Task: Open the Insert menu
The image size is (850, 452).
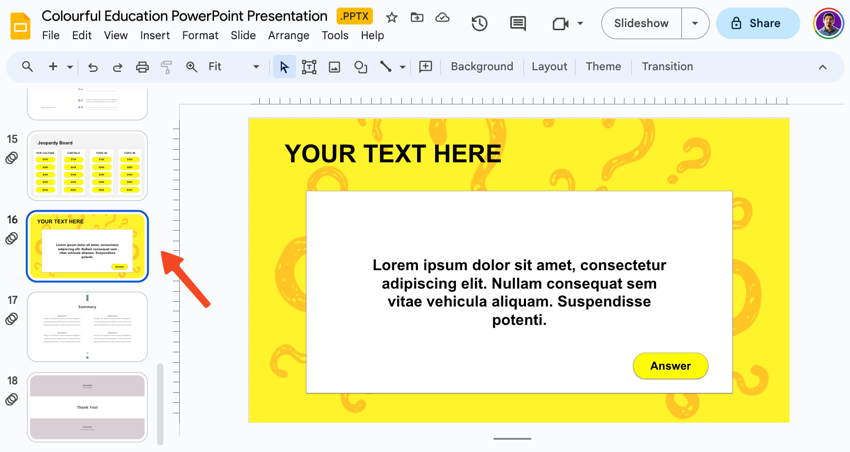Action: tap(155, 35)
